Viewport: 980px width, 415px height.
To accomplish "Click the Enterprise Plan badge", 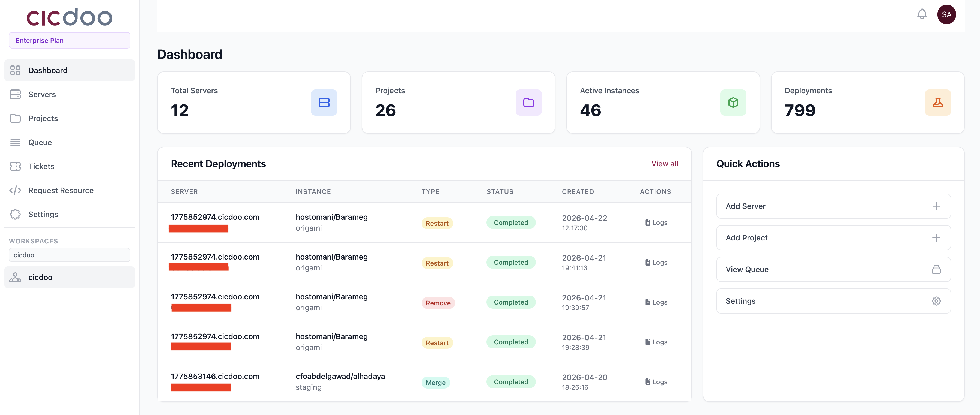I will (x=69, y=41).
